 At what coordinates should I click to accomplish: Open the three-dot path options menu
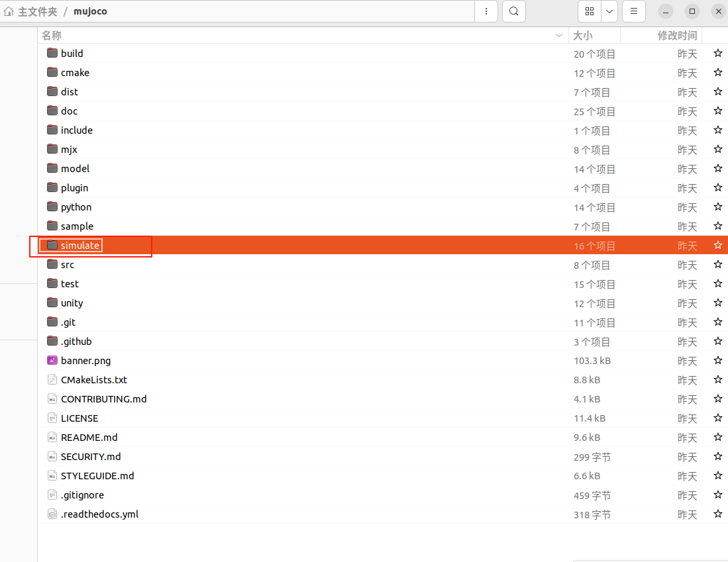click(486, 11)
